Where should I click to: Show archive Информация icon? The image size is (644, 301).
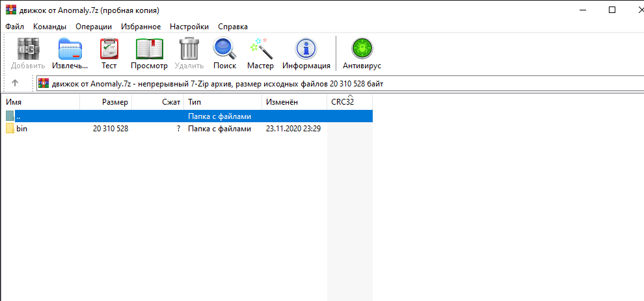[306, 49]
